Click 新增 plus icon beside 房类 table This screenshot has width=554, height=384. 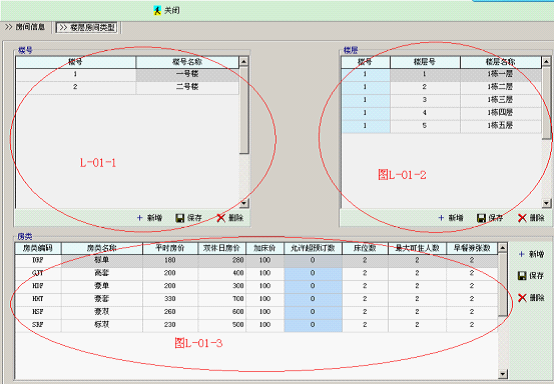click(x=521, y=254)
